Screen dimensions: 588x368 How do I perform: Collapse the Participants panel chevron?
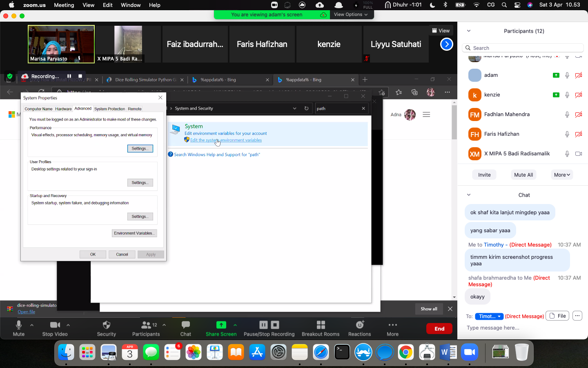tap(469, 31)
